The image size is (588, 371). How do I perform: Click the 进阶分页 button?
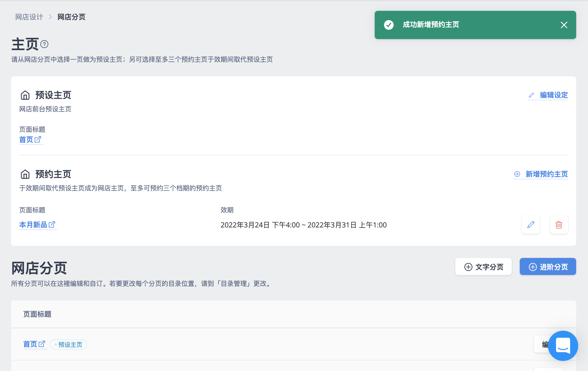pyautogui.click(x=548, y=267)
